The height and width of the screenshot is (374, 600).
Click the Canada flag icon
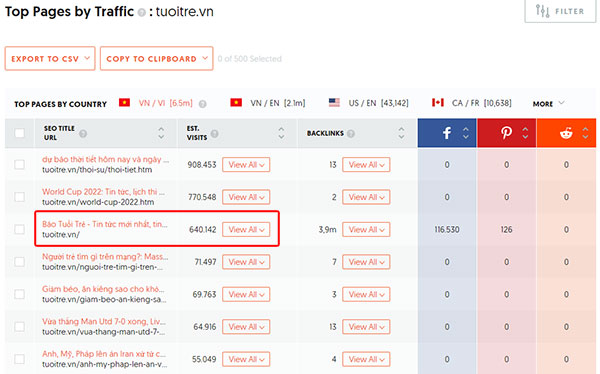click(438, 103)
